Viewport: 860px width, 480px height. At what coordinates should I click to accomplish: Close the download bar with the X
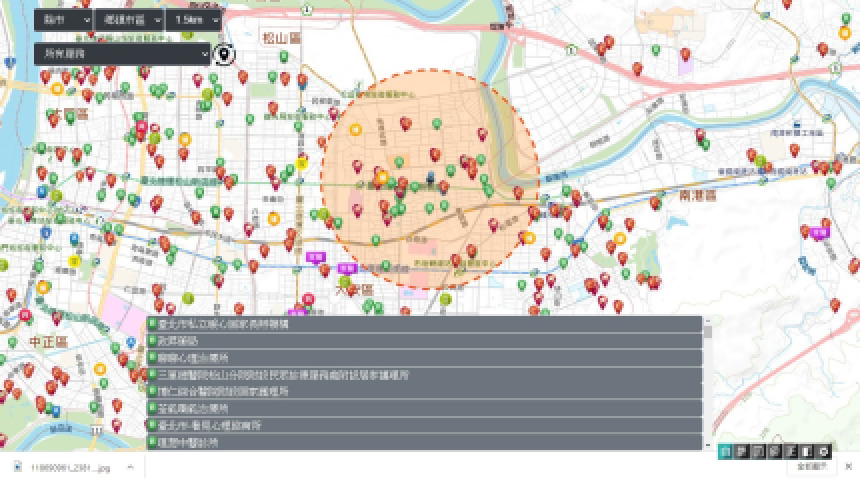click(849, 467)
